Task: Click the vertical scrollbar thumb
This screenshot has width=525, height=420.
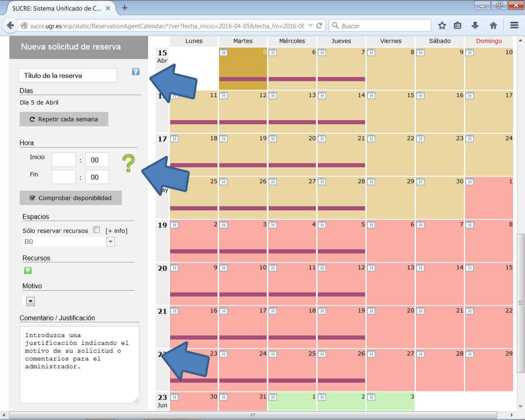Action: [520, 304]
